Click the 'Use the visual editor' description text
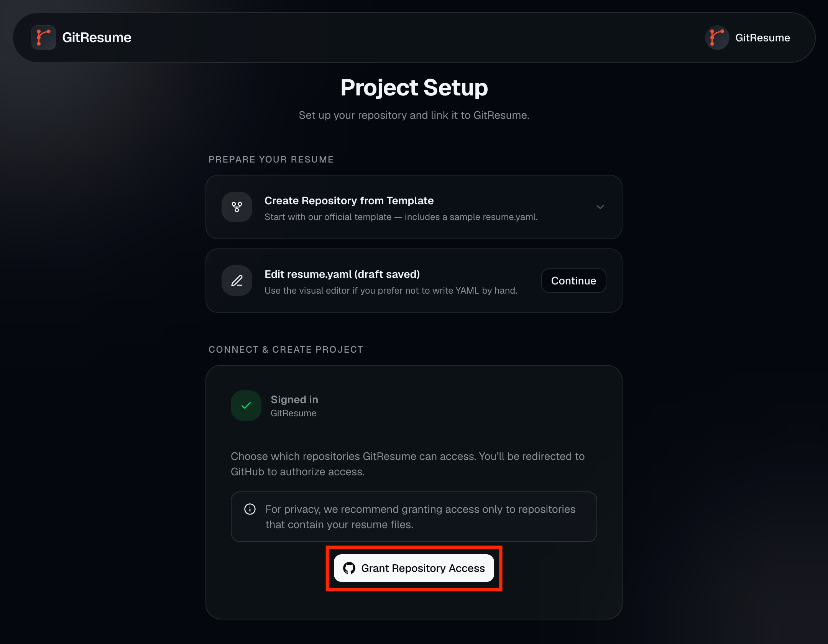The height and width of the screenshot is (644, 828). [x=391, y=291]
